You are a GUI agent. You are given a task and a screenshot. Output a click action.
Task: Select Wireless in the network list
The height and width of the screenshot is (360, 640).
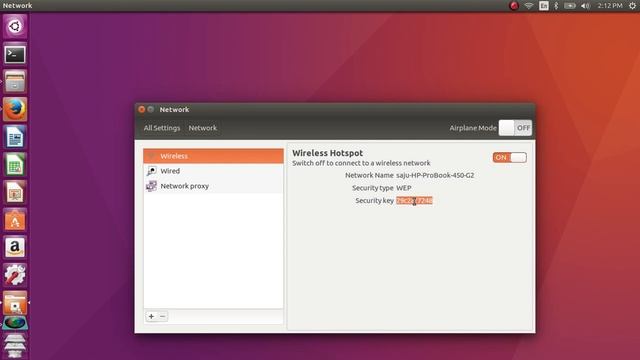213,156
